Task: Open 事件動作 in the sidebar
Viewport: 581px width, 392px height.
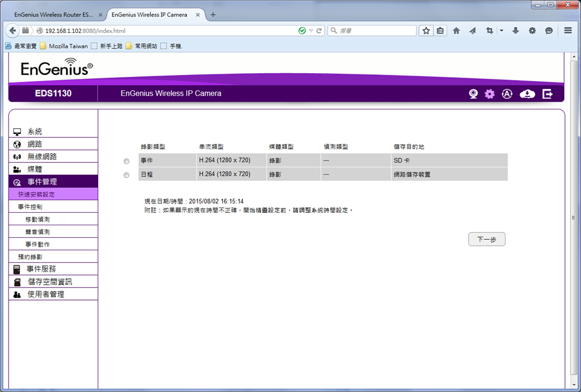Action: pos(53,244)
